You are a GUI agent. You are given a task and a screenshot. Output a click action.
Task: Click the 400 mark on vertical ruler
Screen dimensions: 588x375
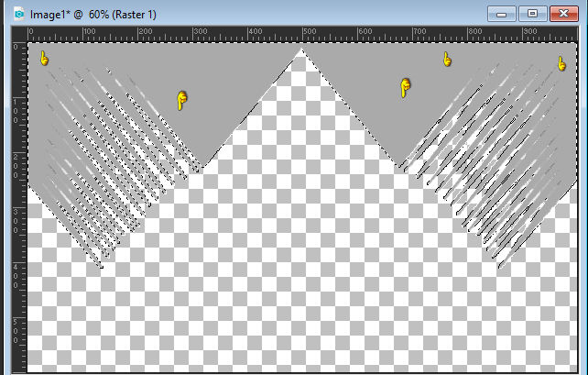click(16, 276)
